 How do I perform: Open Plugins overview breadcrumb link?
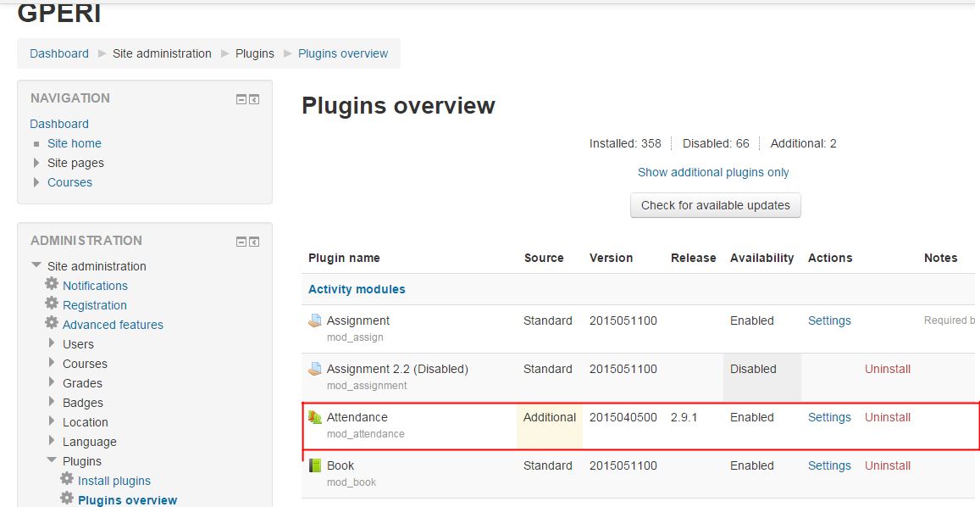point(343,53)
